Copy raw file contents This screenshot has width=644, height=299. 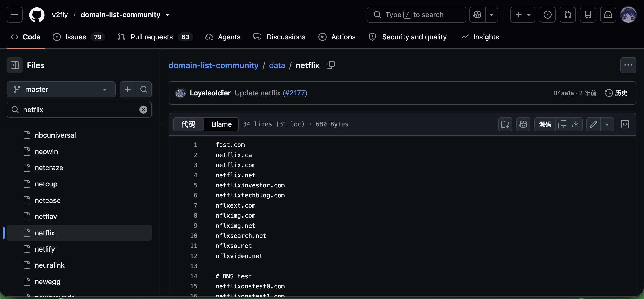562,124
